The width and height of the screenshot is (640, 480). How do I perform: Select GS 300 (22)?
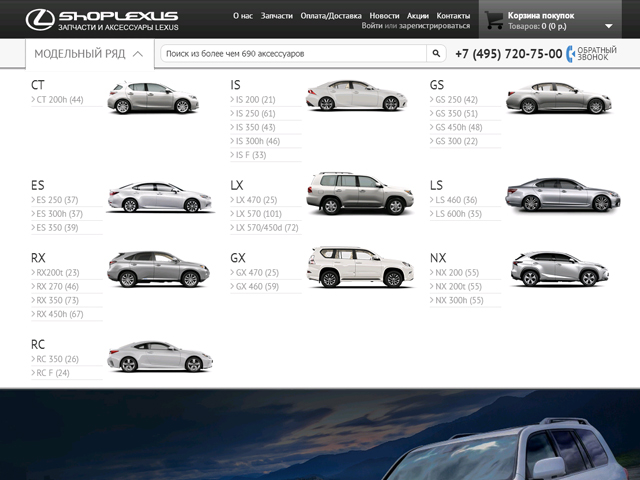456,141
